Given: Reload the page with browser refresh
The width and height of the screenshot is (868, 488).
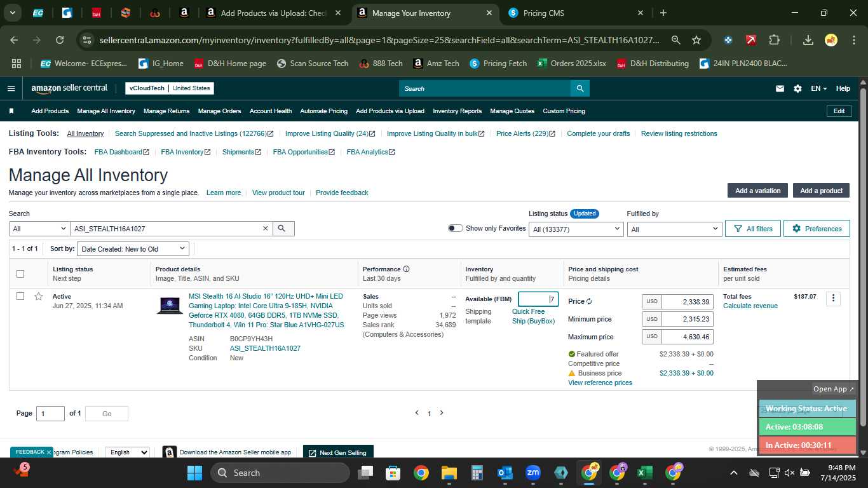Looking at the screenshot, I should coord(60,40).
